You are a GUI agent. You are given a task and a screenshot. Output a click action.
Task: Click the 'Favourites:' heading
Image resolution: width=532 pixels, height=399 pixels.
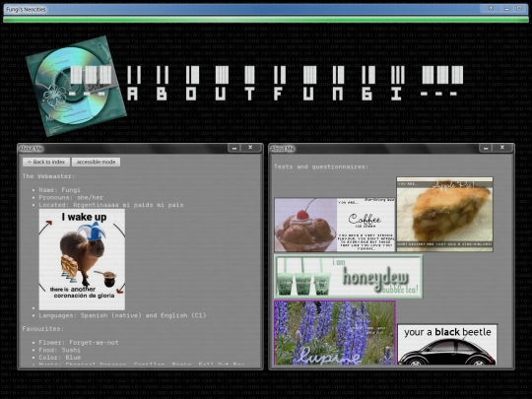click(x=43, y=329)
